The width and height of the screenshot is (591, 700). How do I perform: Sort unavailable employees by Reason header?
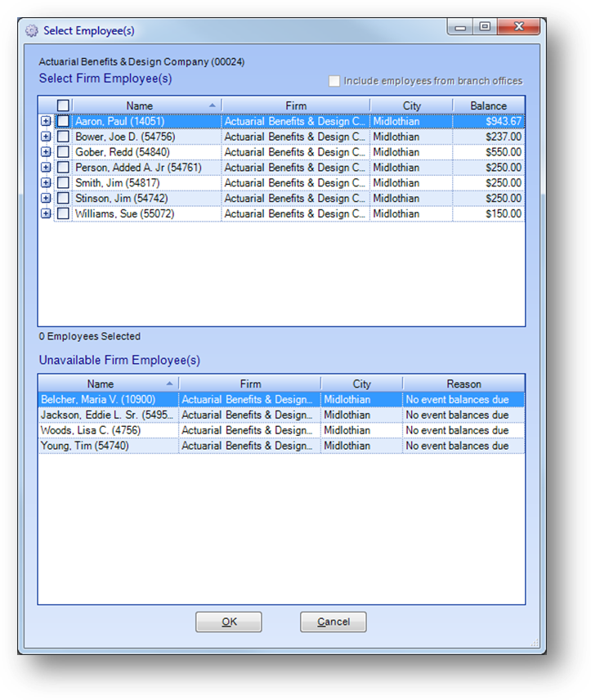click(x=463, y=384)
